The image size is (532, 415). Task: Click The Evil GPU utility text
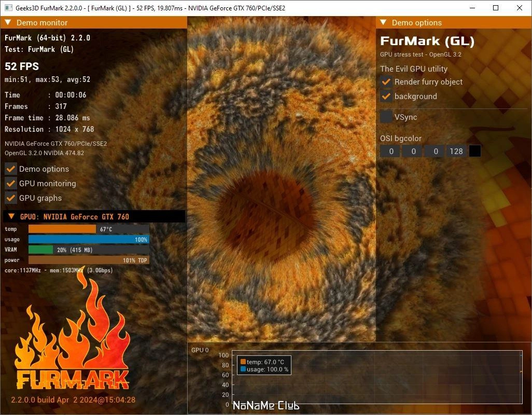coord(414,69)
